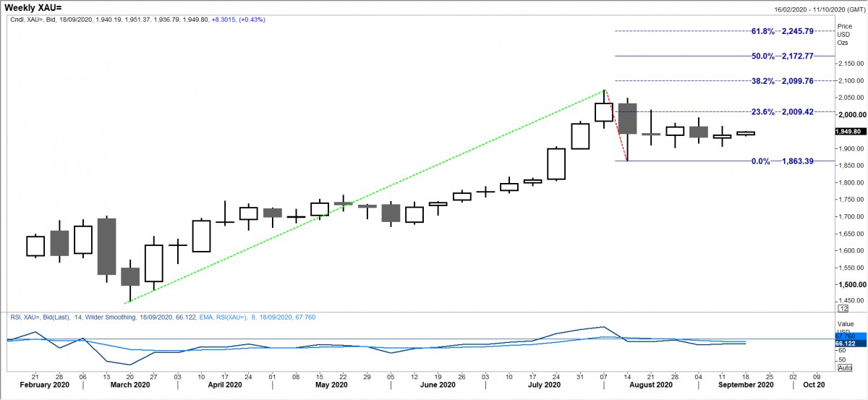Click the Cndl XAU= Bid legend text

(136, 20)
